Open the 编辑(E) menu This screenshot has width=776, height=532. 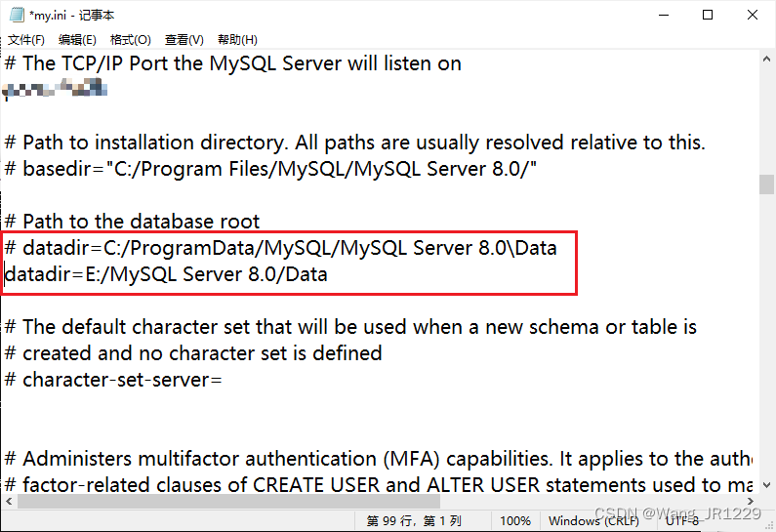click(x=77, y=40)
